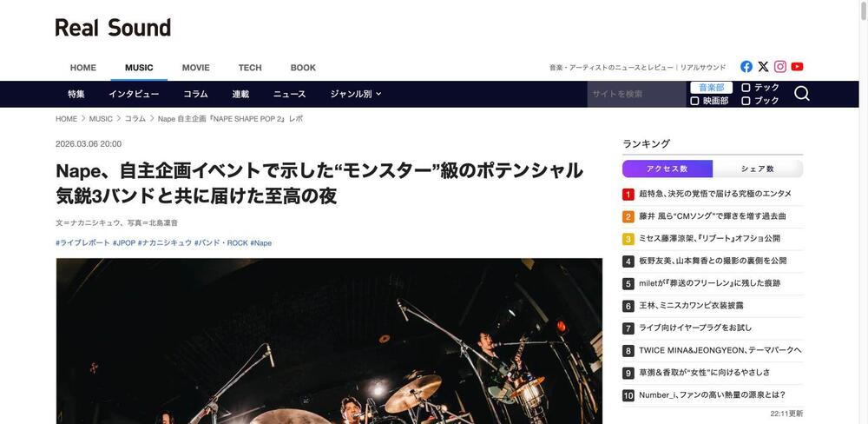Go to コラム in breadcrumb

click(135, 119)
